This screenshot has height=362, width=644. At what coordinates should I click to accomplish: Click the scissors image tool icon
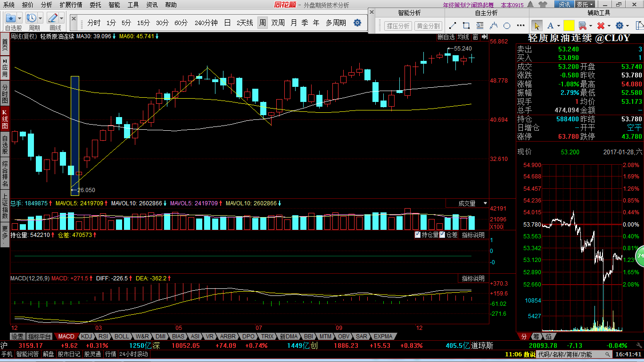point(582,25)
